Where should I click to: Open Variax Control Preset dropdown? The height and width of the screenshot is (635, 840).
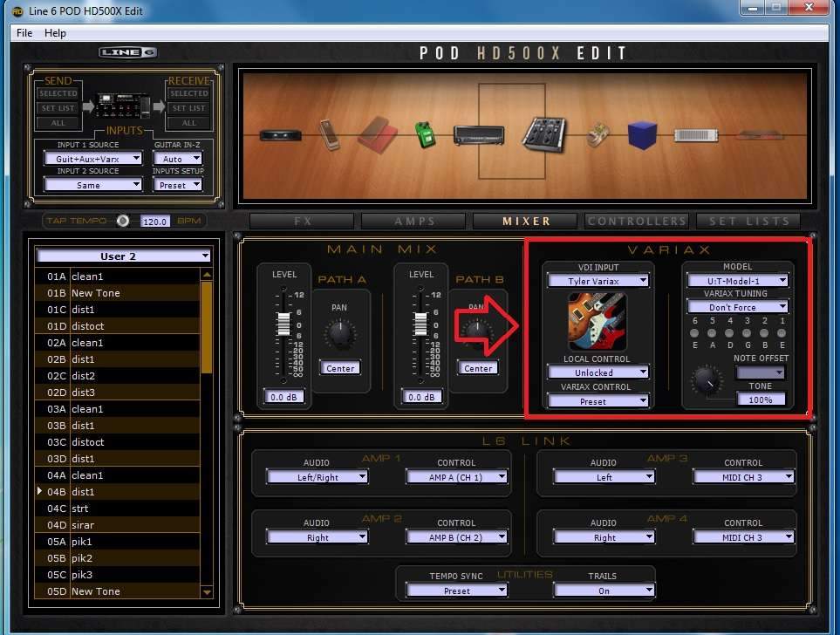click(598, 401)
